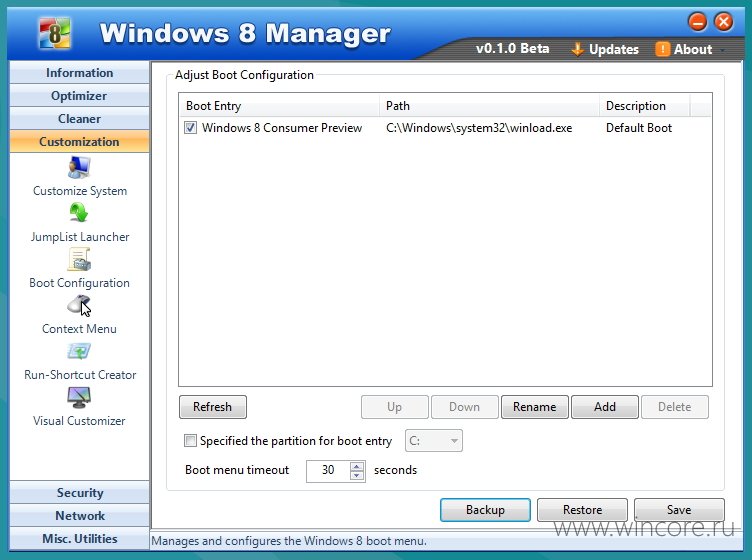This screenshot has height=560, width=752.
Task: Select the Boot Configuration scroll icon
Action: click(x=79, y=259)
